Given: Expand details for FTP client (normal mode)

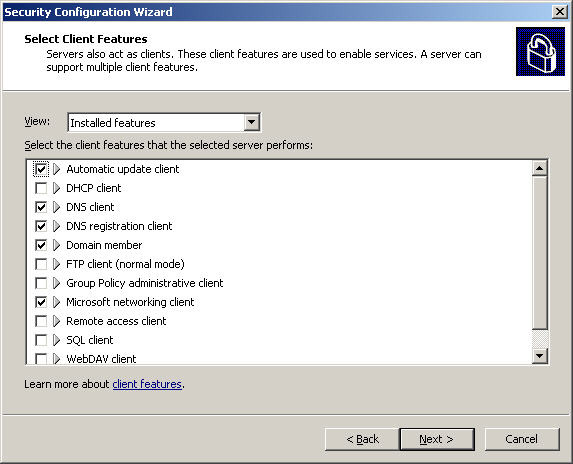Looking at the screenshot, I should pyautogui.click(x=56, y=264).
